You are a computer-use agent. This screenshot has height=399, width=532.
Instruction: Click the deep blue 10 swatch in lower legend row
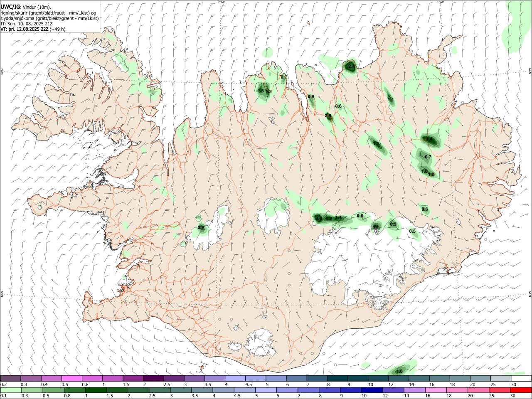point(372,390)
